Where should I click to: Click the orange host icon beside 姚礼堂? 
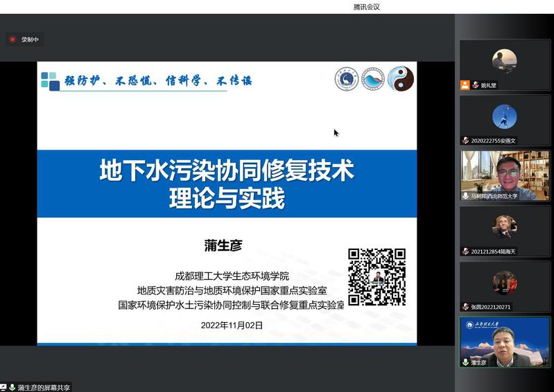pyautogui.click(x=465, y=85)
